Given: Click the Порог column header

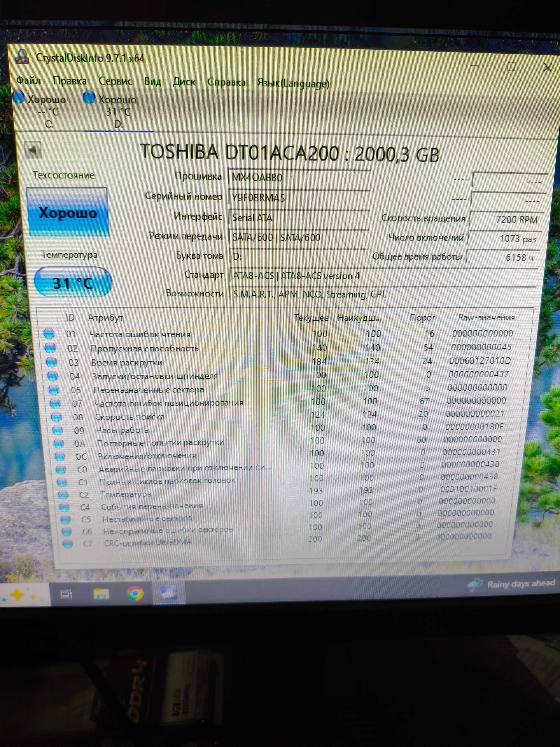Looking at the screenshot, I should click(422, 318).
